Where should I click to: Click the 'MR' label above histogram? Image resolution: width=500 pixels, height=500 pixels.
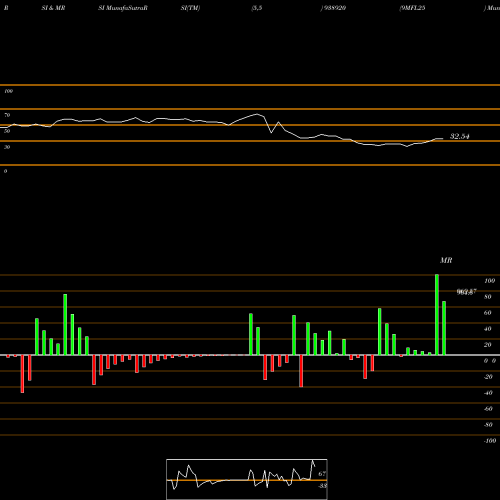[446, 260]
